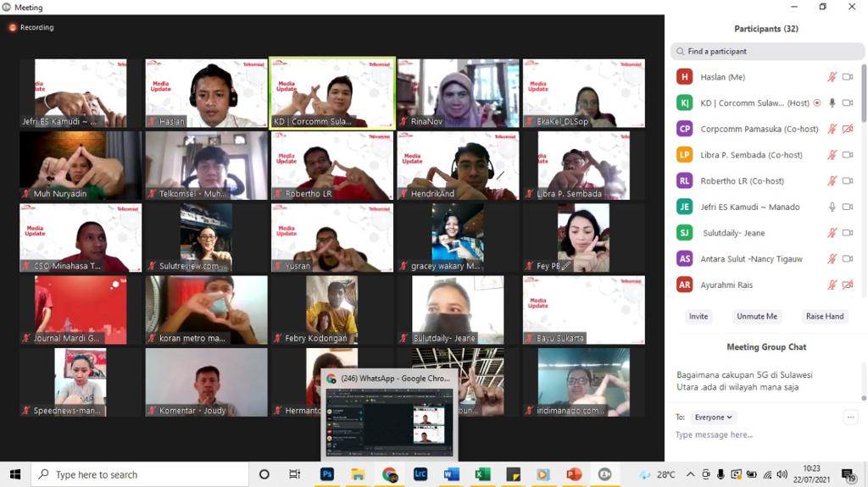Open the Windows Start menu

14,474
